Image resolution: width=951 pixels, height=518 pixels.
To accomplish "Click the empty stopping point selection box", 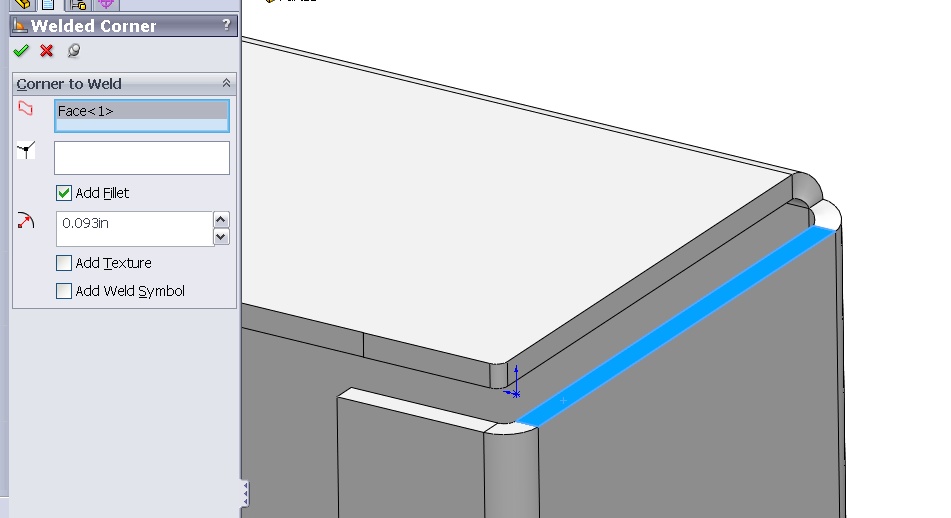I will (142, 158).
